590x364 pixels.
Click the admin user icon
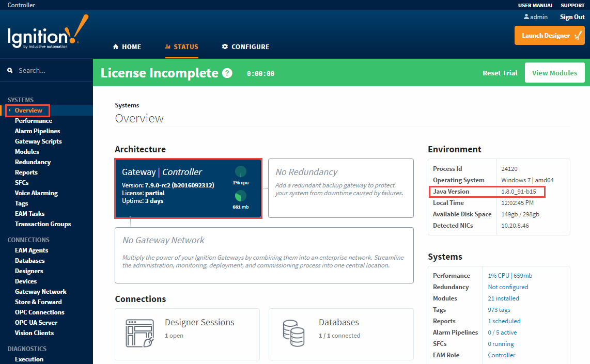526,17
